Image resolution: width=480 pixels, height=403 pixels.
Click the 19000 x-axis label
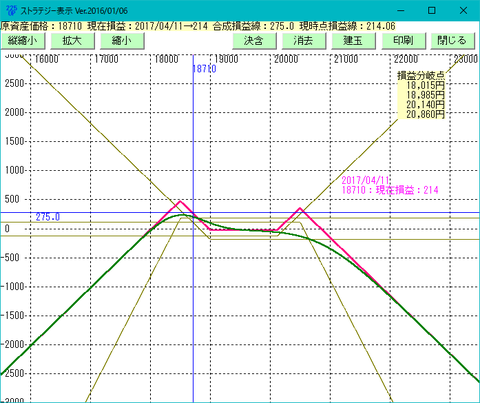(x=226, y=59)
